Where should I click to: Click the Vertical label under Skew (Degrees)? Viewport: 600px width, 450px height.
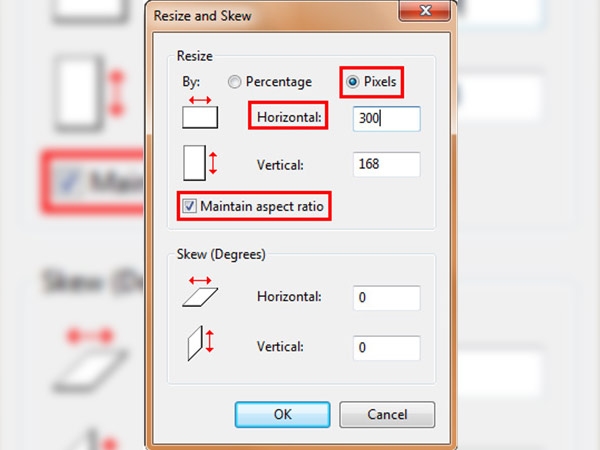280,347
